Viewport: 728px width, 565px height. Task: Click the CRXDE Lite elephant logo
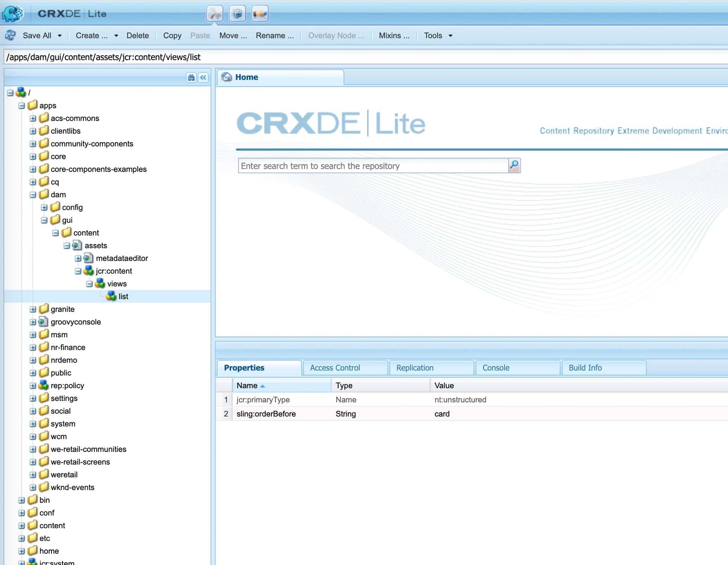coord(13,13)
